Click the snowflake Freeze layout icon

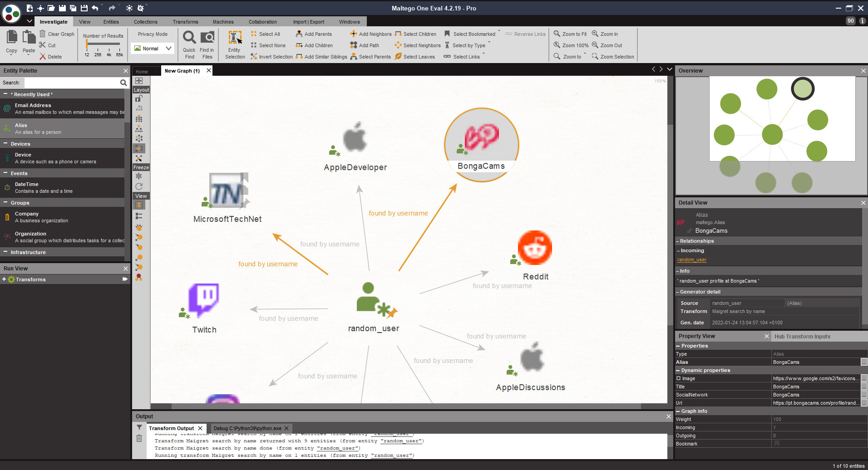point(139,176)
